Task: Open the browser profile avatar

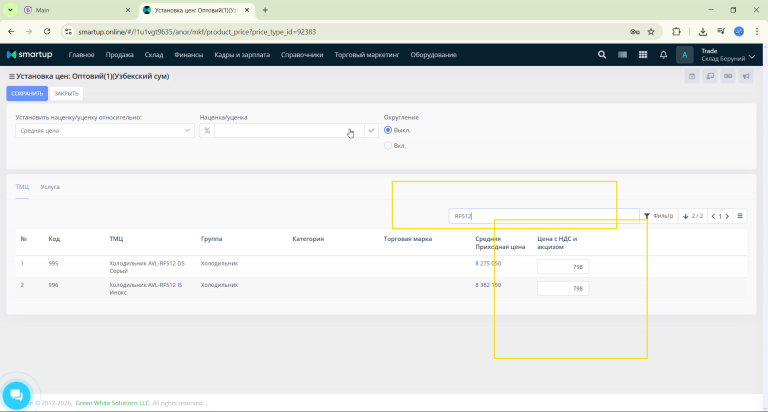Action: coord(739,32)
